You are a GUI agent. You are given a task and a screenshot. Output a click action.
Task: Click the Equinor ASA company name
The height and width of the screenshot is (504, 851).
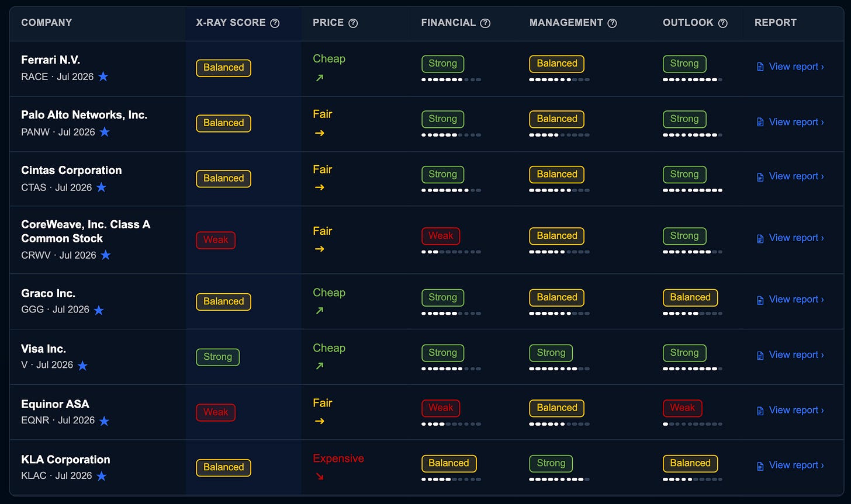point(55,404)
